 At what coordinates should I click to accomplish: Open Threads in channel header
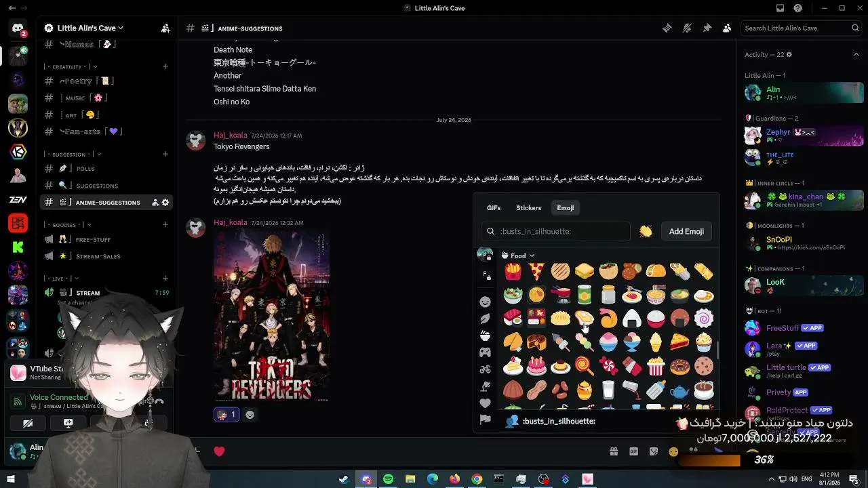tap(667, 28)
